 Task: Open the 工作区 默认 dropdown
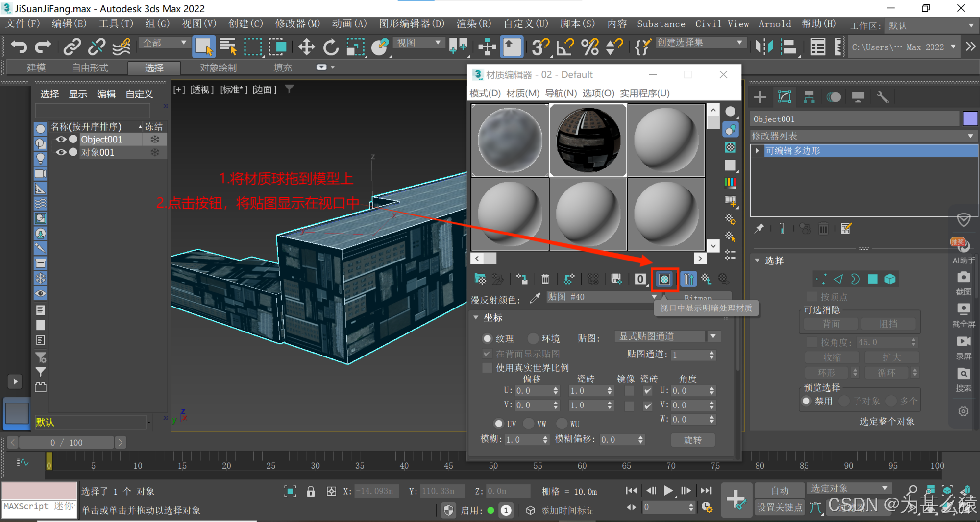coord(931,25)
